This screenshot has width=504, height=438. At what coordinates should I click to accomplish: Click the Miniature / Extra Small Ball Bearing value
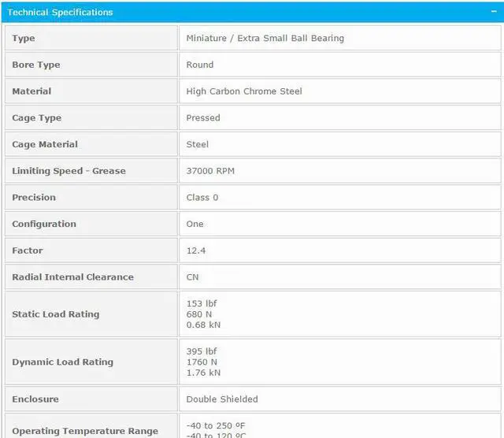pos(265,38)
